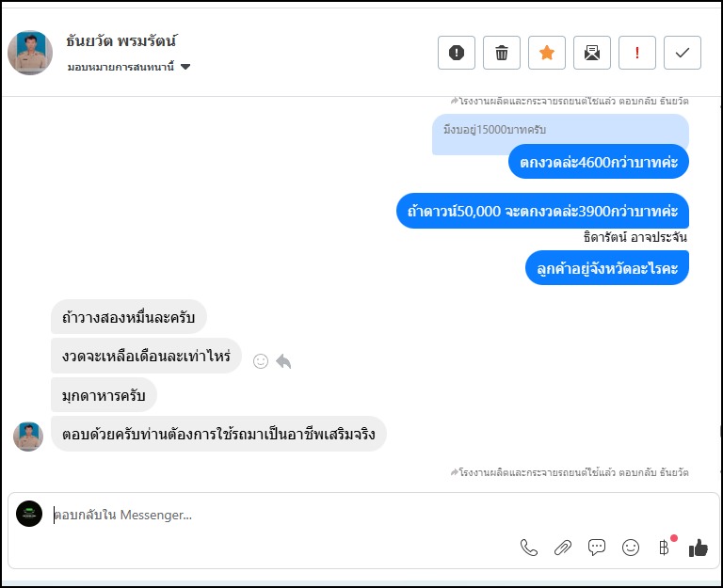This screenshot has width=723, height=588.
Task: Open saved replies speech bubble icon
Action: (x=596, y=548)
